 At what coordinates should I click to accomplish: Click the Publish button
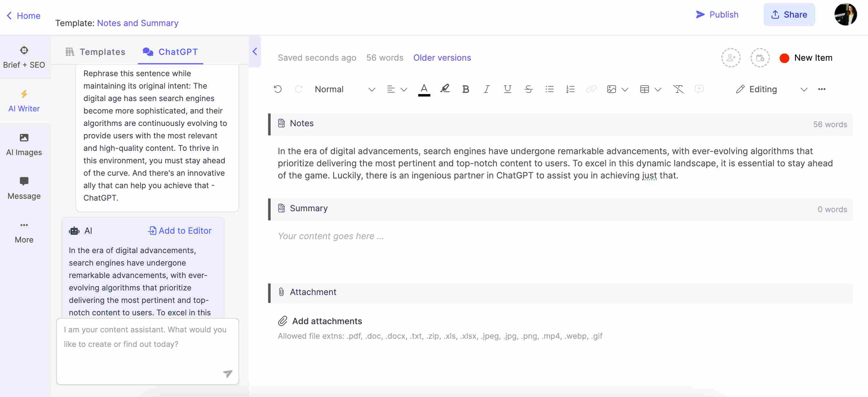click(717, 14)
